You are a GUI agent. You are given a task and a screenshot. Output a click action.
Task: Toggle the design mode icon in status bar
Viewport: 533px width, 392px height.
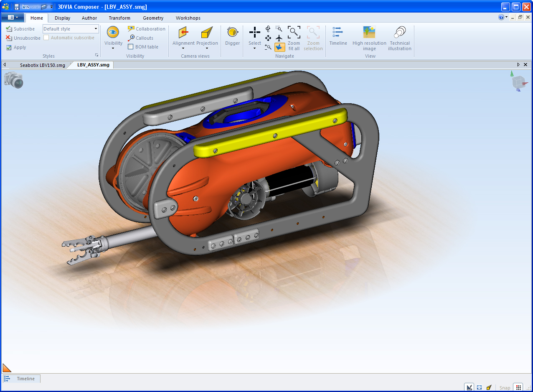pyautogui.click(x=470, y=387)
